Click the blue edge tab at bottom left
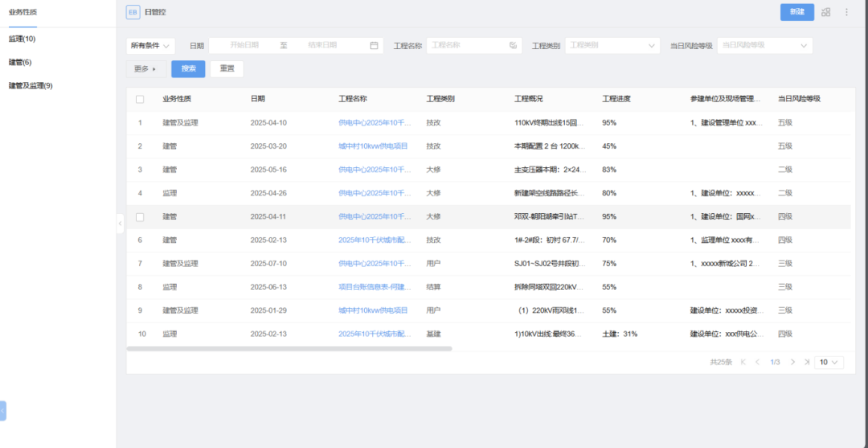 coord(2,411)
